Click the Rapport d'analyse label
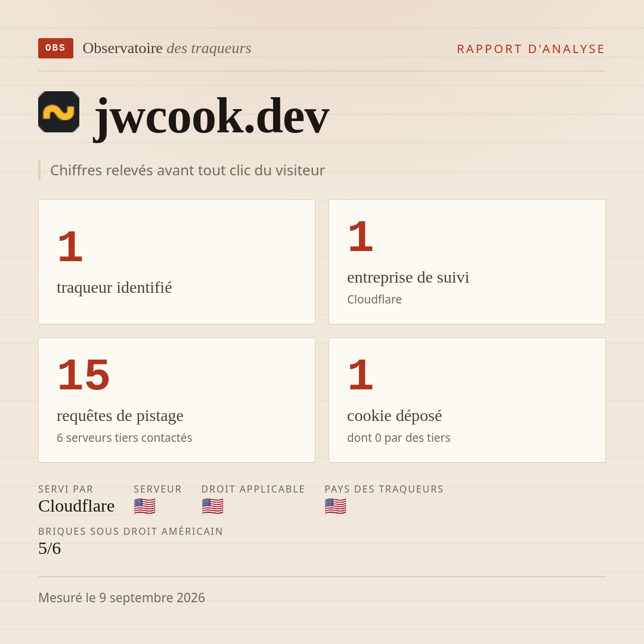 point(531,49)
